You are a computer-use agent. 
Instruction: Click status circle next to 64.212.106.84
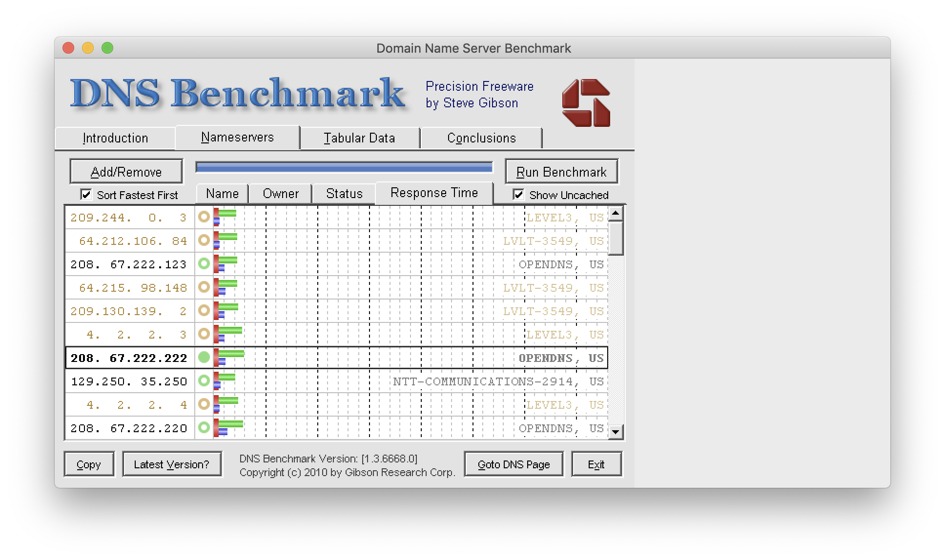point(204,240)
